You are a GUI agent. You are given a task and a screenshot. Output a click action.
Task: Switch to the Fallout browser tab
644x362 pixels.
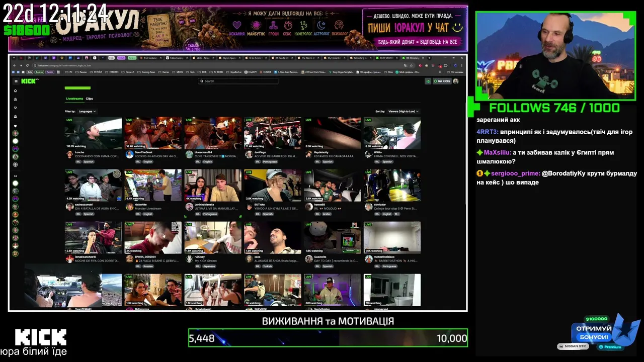point(178,58)
